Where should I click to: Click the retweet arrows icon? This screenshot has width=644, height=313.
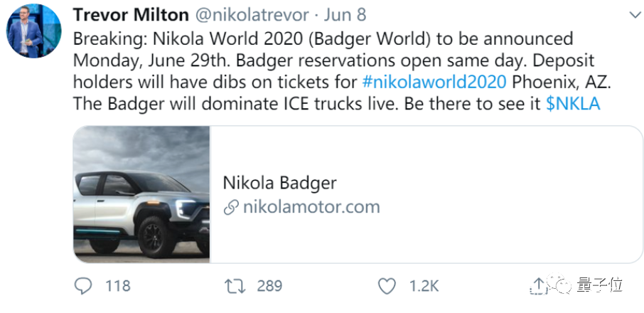coord(235,286)
